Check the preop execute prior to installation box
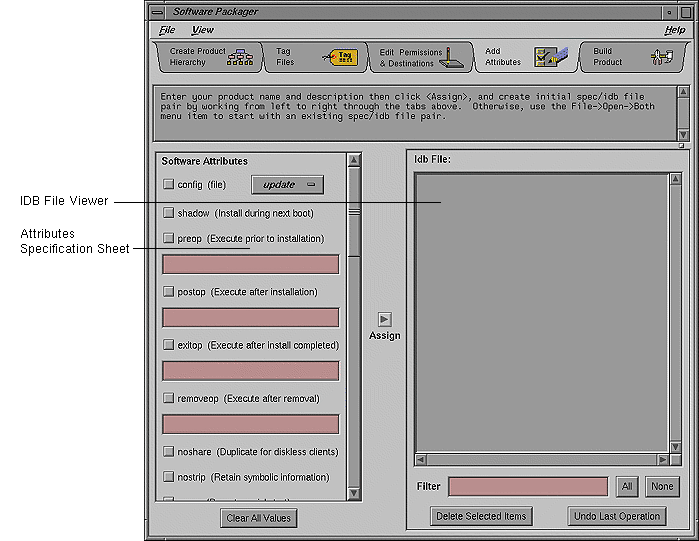Viewport: 699px width, 541px height. click(x=168, y=238)
